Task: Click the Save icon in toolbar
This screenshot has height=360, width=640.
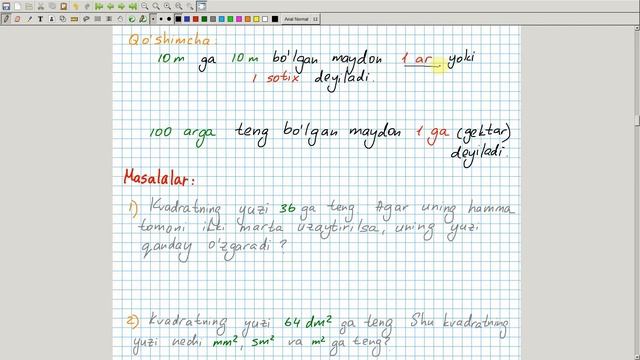Action: 6,6
